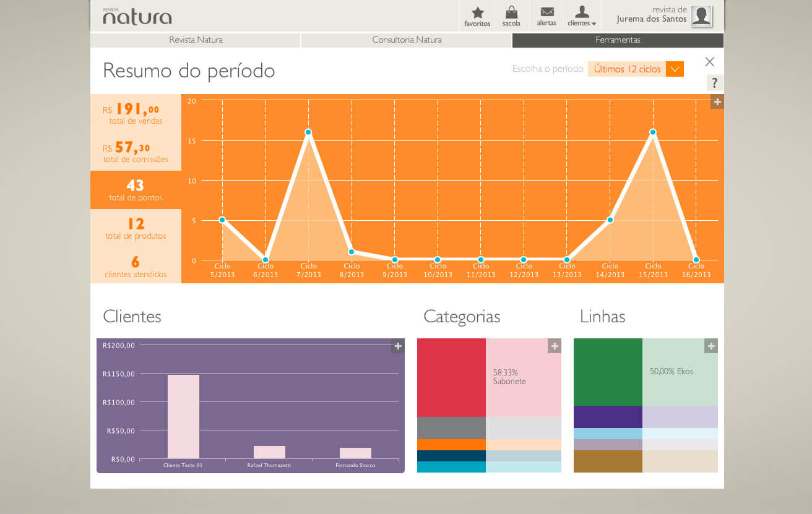The image size is (812, 514).
Task: Select the Ferramentas tab
Action: (618, 40)
